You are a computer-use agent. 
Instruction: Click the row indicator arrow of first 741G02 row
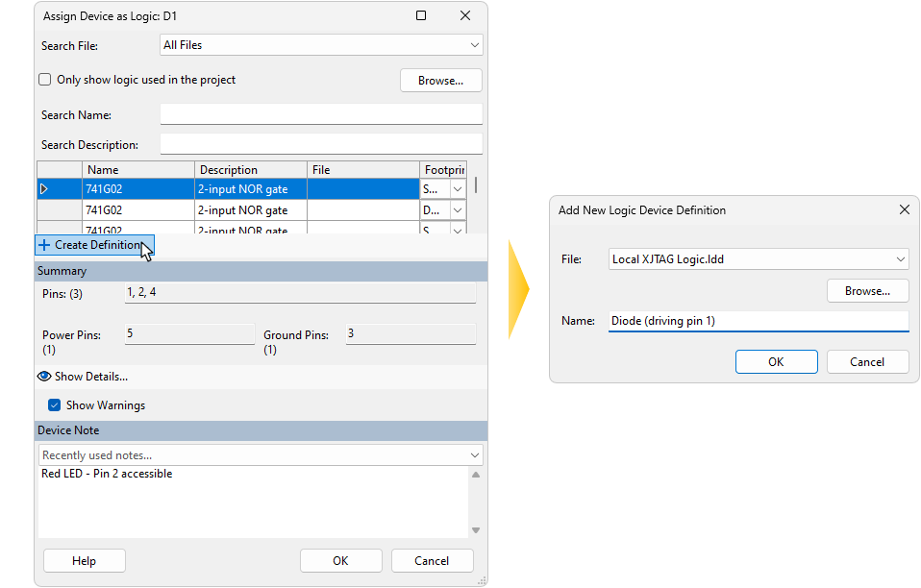pyautogui.click(x=43, y=189)
